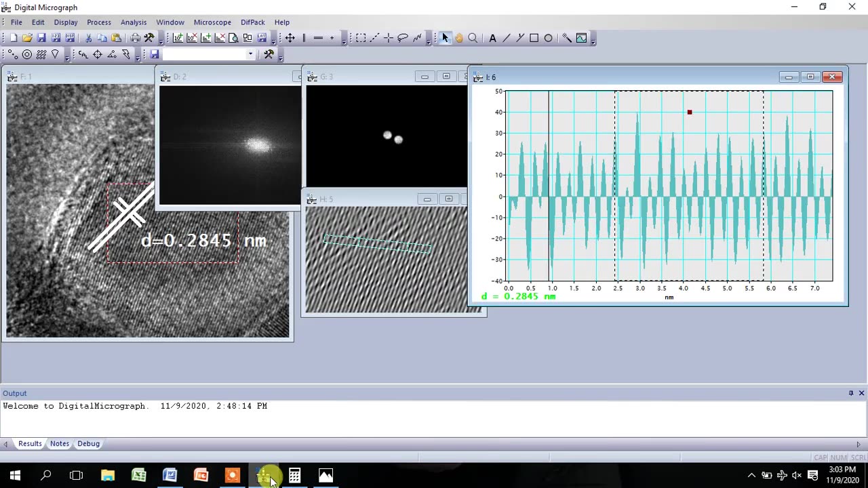868x488 pixels.
Task: Click the dot array mask icon
Action: (x=41, y=54)
